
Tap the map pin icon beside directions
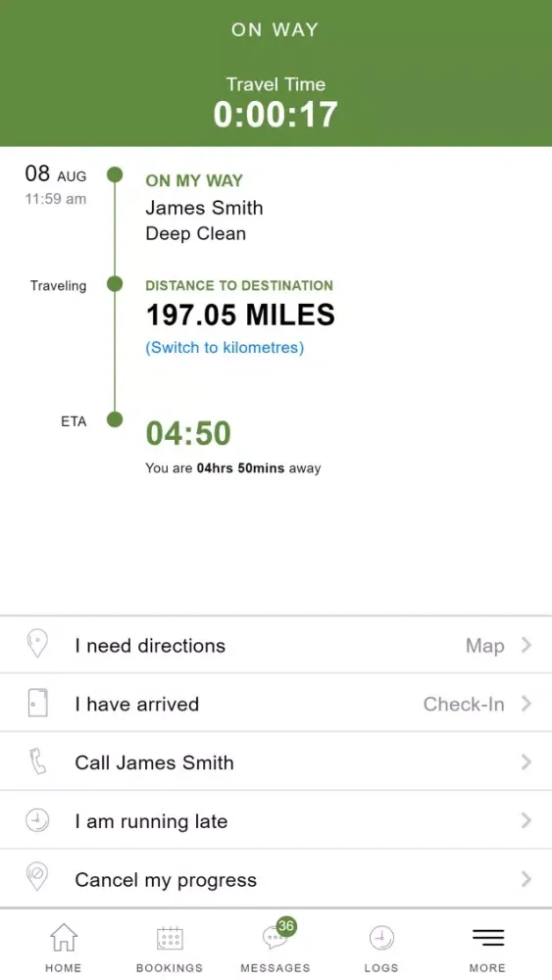37,644
